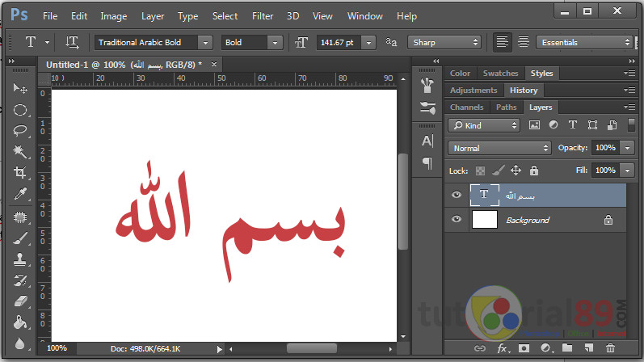This screenshot has height=362, width=644.
Task: Toggle lock position
Action: point(516,170)
